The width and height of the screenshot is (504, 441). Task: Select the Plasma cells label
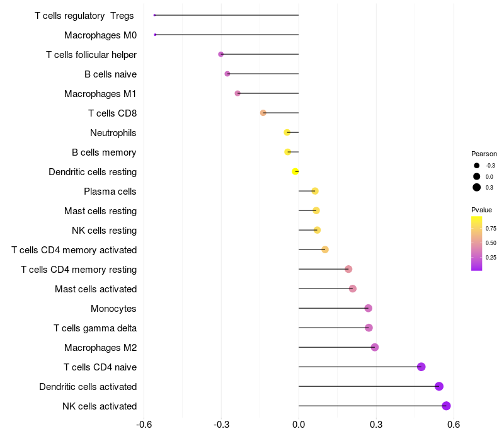click(x=110, y=192)
